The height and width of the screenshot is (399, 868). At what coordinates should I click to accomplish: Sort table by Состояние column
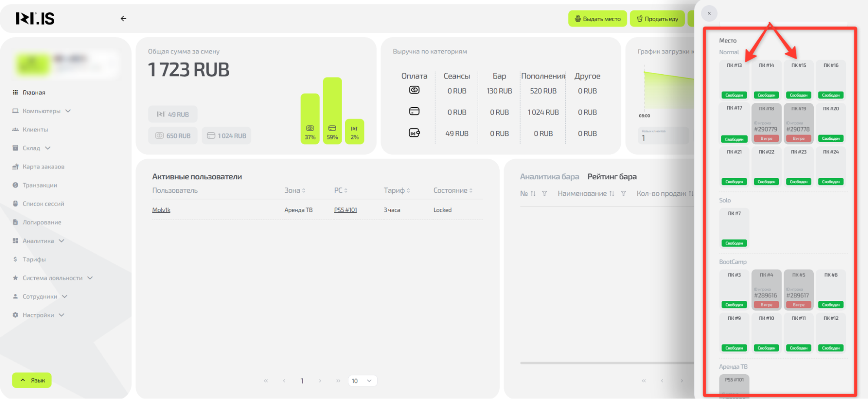point(452,191)
